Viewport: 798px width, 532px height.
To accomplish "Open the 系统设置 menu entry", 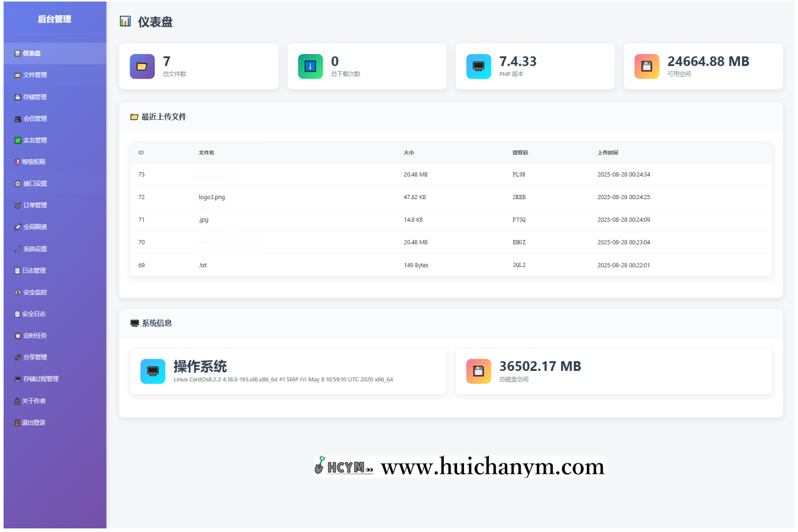I will (x=33, y=249).
